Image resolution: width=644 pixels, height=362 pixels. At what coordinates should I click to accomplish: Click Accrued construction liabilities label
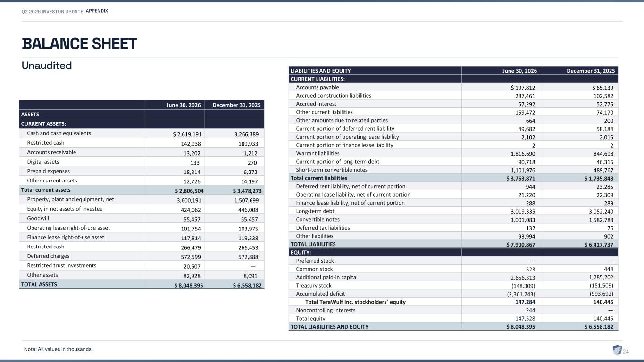pyautogui.click(x=334, y=95)
